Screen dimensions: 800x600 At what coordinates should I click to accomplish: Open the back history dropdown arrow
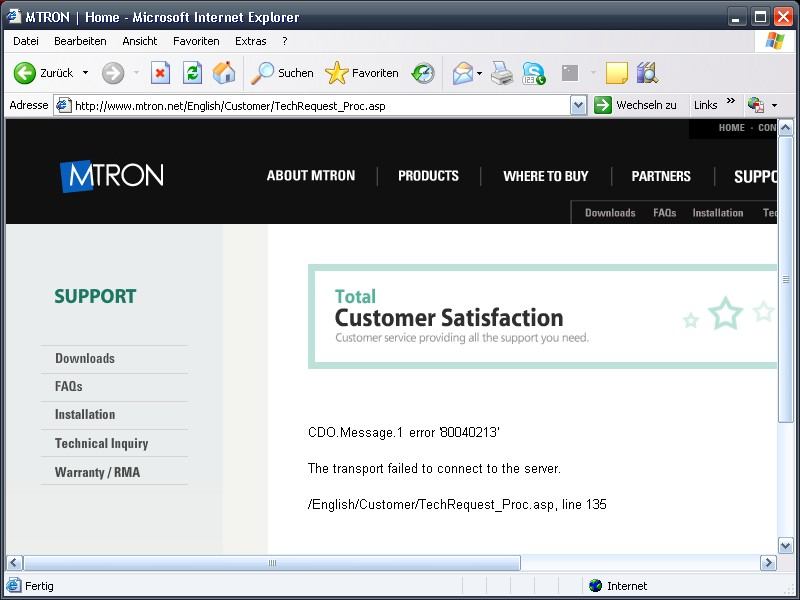click(85, 73)
